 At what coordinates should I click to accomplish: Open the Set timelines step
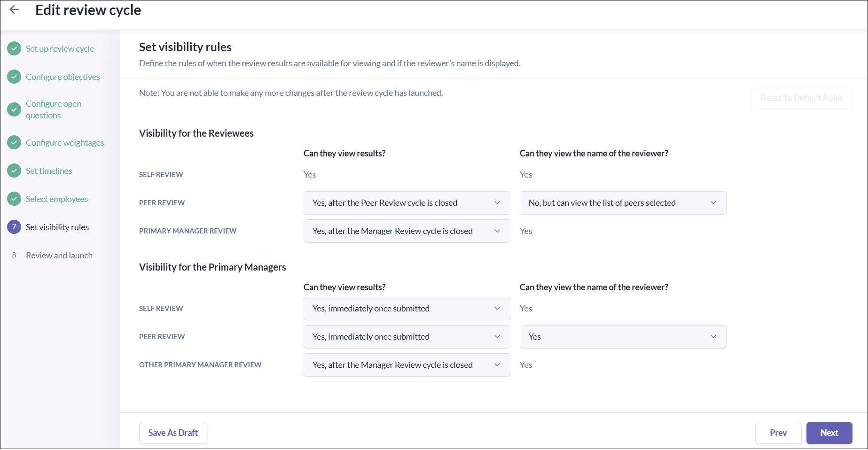[x=49, y=171]
